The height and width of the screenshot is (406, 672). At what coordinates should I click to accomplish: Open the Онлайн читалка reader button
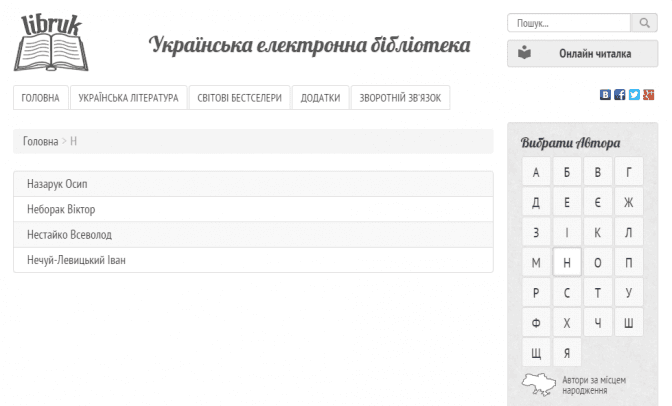pyautogui.click(x=582, y=54)
